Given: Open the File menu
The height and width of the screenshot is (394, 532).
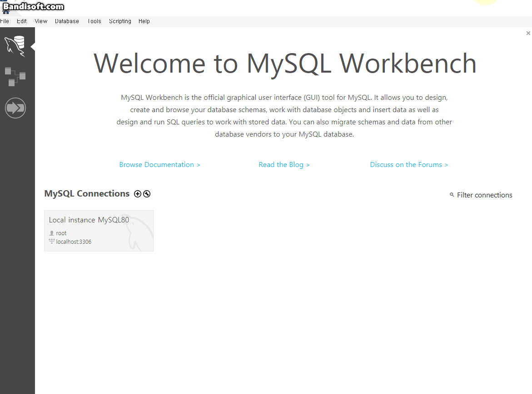Looking at the screenshot, I should coord(5,21).
